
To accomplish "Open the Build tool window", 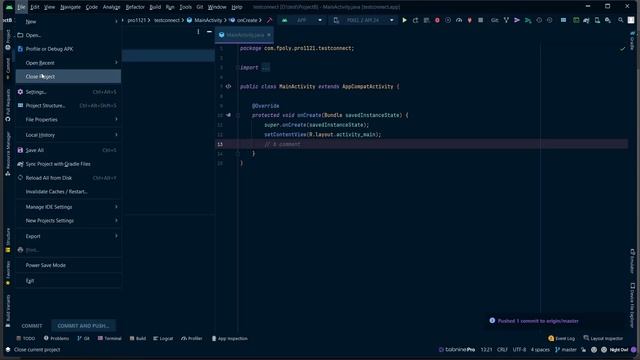I will [x=138, y=338].
